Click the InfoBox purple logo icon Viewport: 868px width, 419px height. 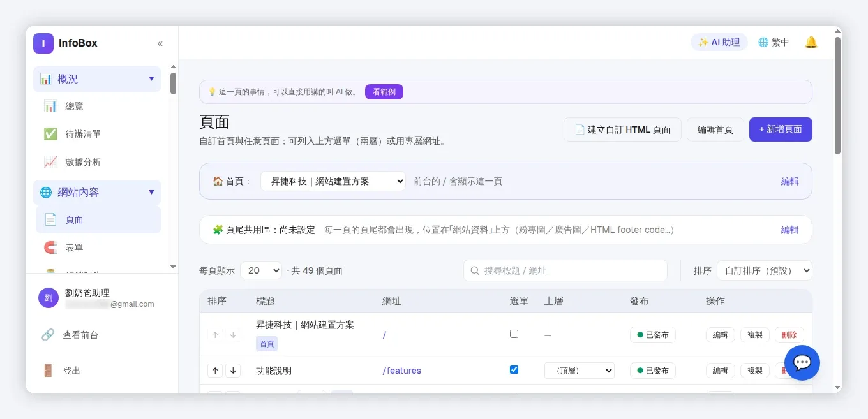tap(43, 43)
